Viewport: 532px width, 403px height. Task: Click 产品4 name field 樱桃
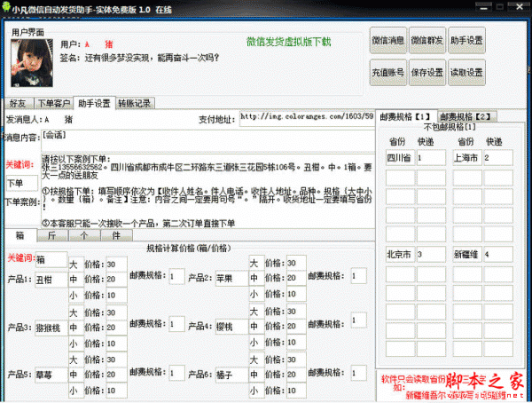[x=231, y=327]
